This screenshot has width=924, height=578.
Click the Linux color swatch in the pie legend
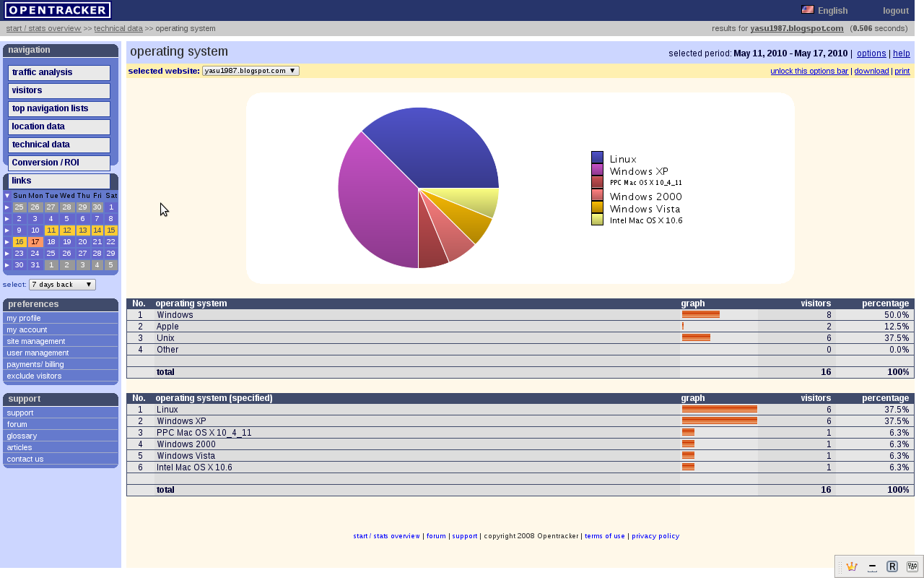pyautogui.click(x=597, y=158)
